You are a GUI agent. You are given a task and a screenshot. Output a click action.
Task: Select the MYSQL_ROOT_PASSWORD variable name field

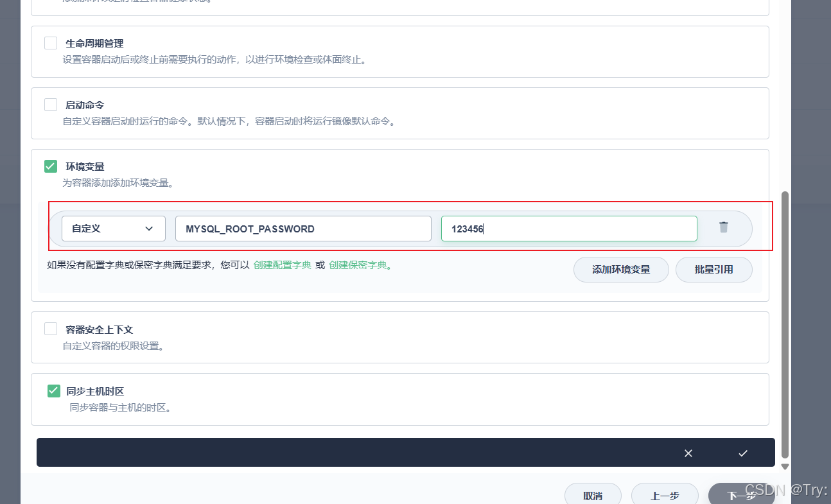pyautogui.click(x=303, y=228)
